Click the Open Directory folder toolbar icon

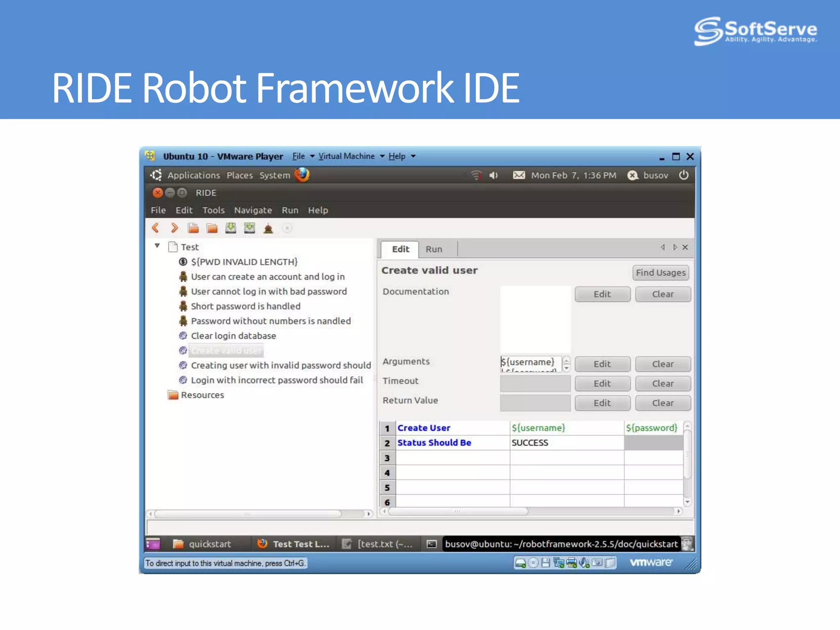[212, 228]
